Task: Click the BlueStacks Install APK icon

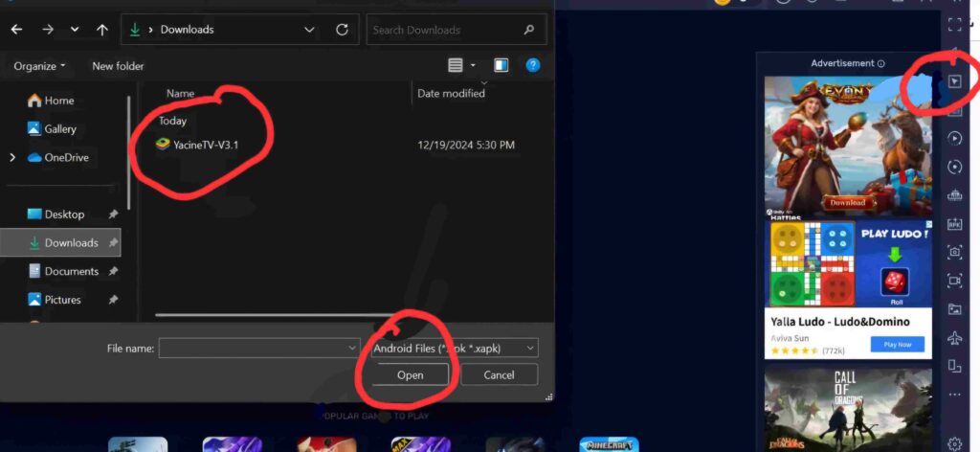Action: pos(954,224)
